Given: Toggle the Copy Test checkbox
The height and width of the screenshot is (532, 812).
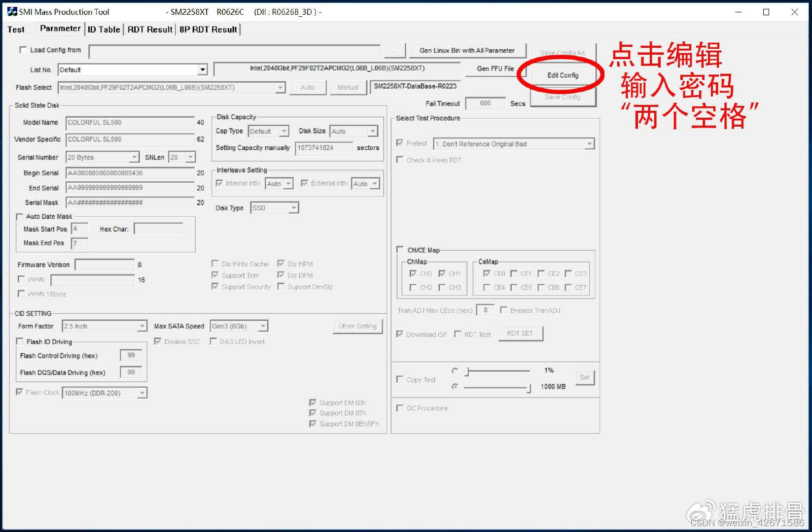Looking at the screenshot, I should pyautogui.click(x=400, y=379).
